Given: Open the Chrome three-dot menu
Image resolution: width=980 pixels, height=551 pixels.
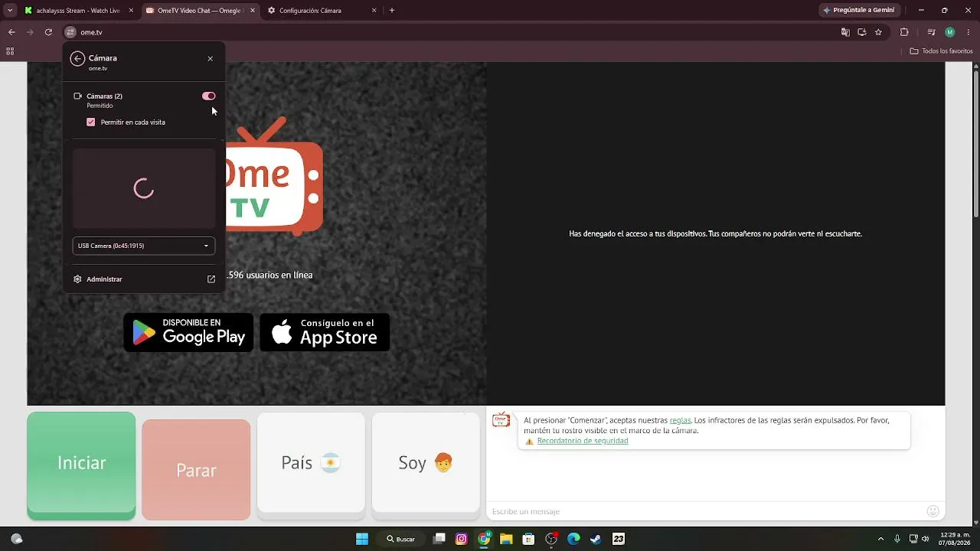Looking at the screenshot, I should pos(967,32).
